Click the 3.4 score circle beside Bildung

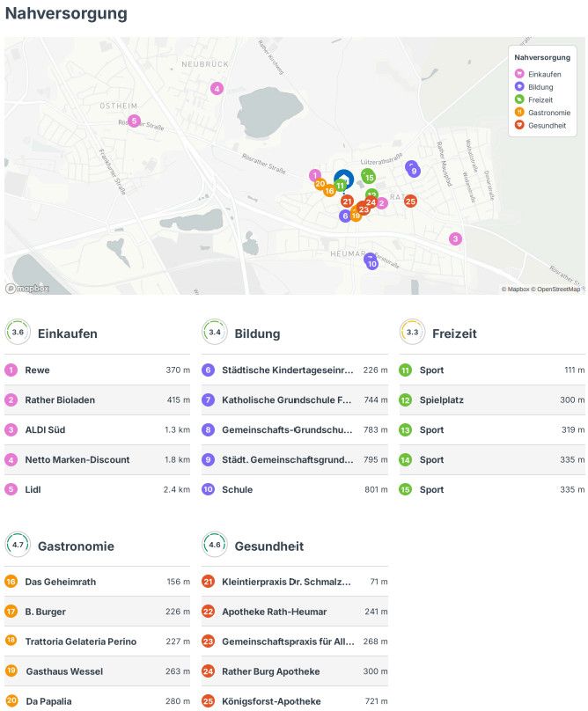click(215, 332)
